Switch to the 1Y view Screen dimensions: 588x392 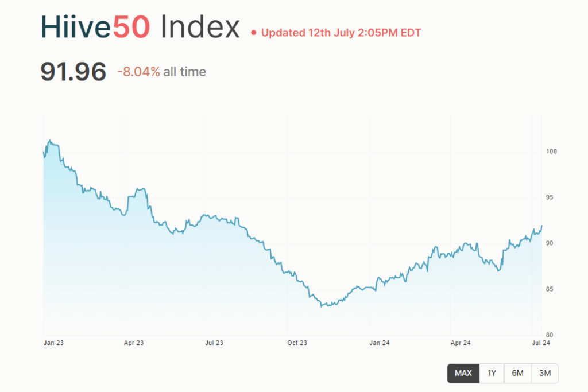pos(492,373)
